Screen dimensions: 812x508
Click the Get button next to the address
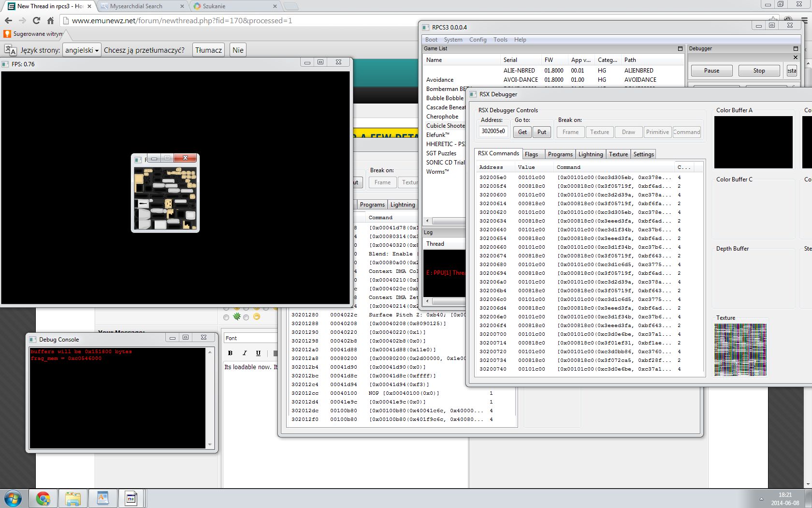point(522,132)
